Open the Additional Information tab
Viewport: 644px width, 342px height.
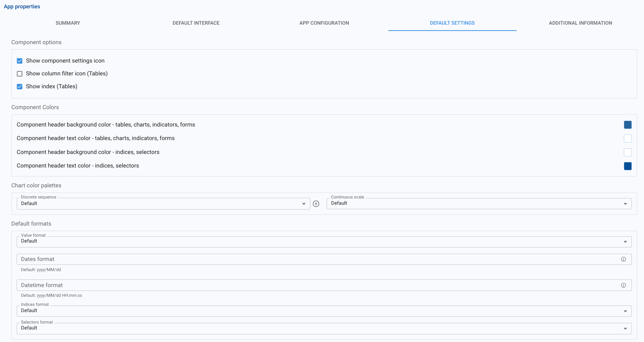click(x=580, y=23)
